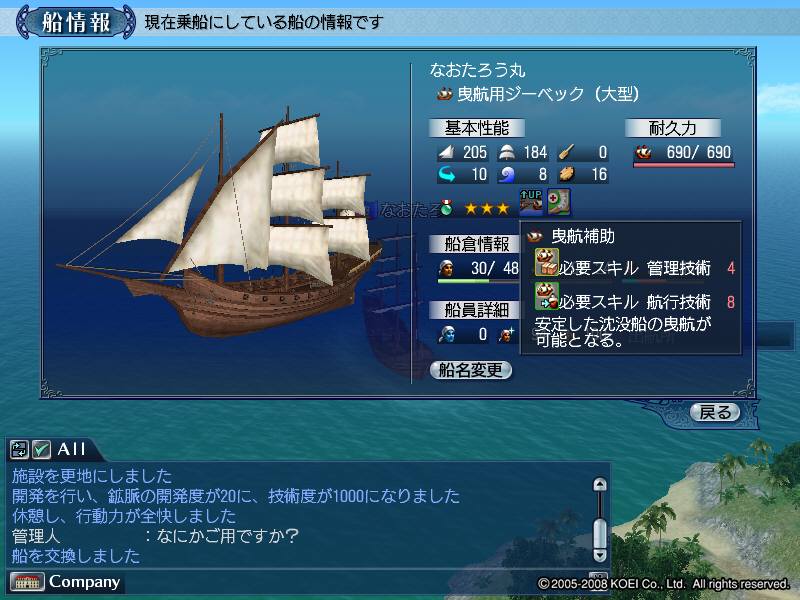
Task: Select the All chat tab
Action: 71,449
